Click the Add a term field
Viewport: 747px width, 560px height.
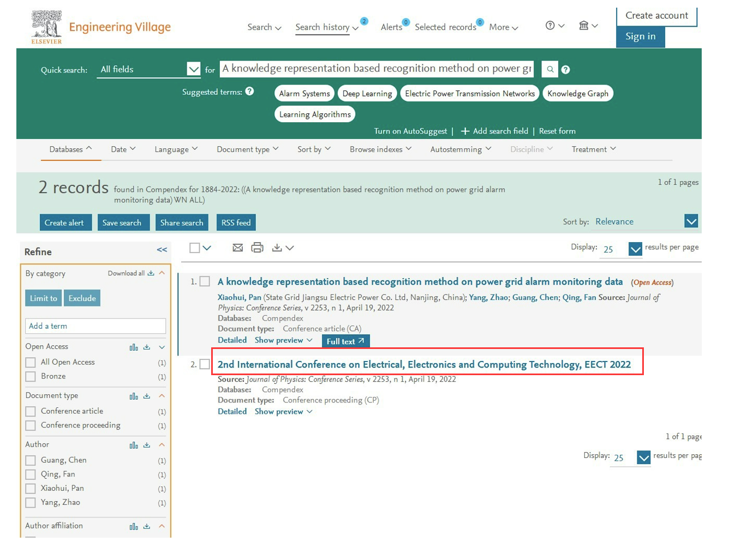point(95,326)
